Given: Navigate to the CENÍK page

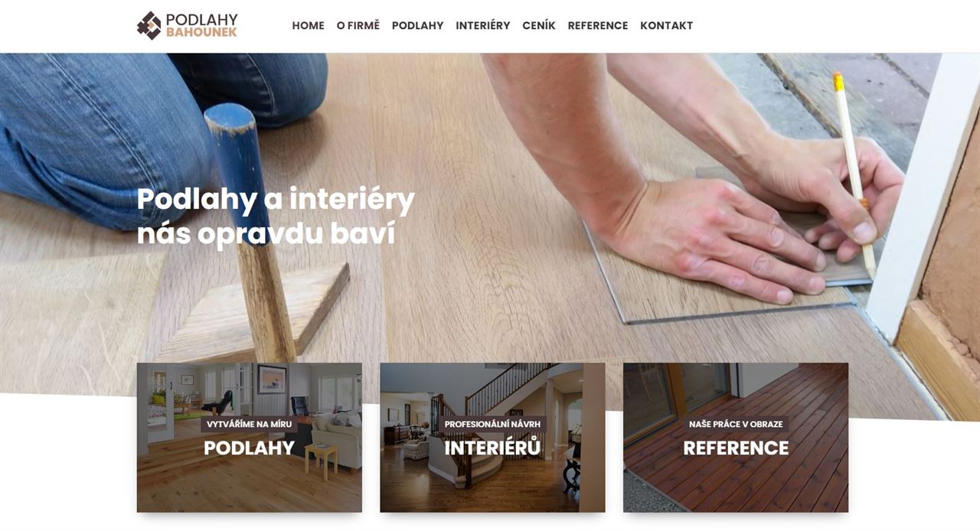Looking at the screenshot, I should pos(539,25).
